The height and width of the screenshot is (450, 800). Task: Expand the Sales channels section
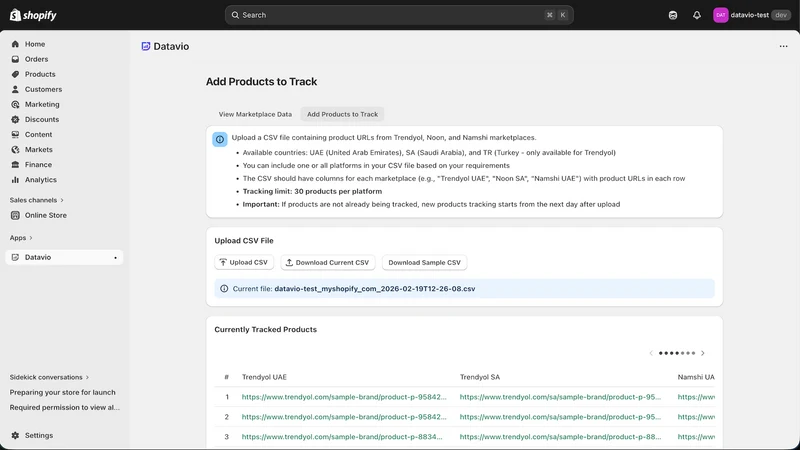[x=37, y=200]
